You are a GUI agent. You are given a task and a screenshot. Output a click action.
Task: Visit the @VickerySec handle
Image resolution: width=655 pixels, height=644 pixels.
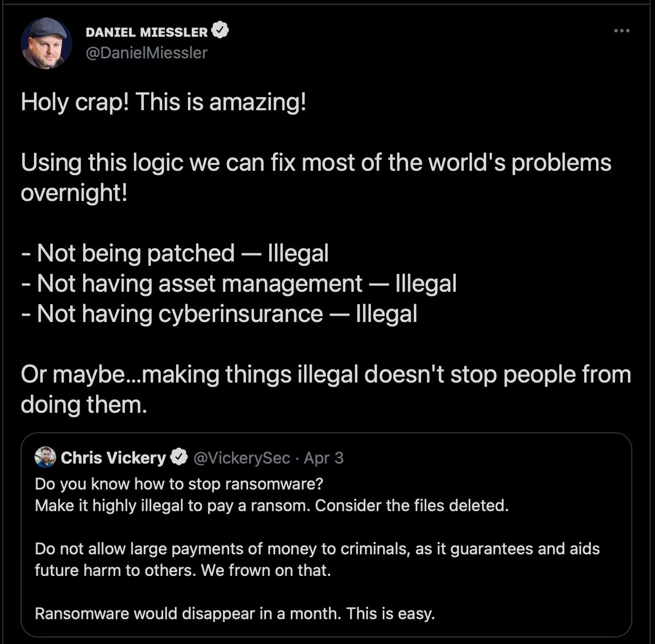click(242, 458)
